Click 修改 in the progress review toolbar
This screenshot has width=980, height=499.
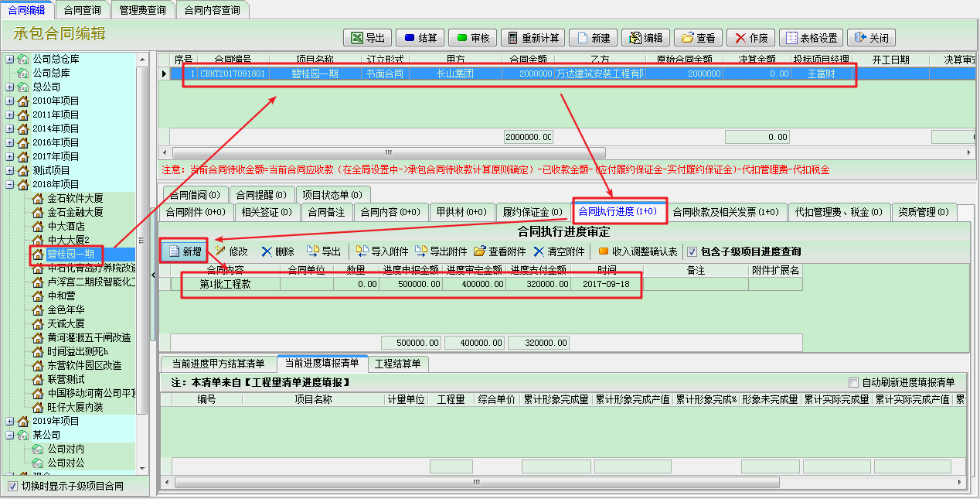click(231, 251)
